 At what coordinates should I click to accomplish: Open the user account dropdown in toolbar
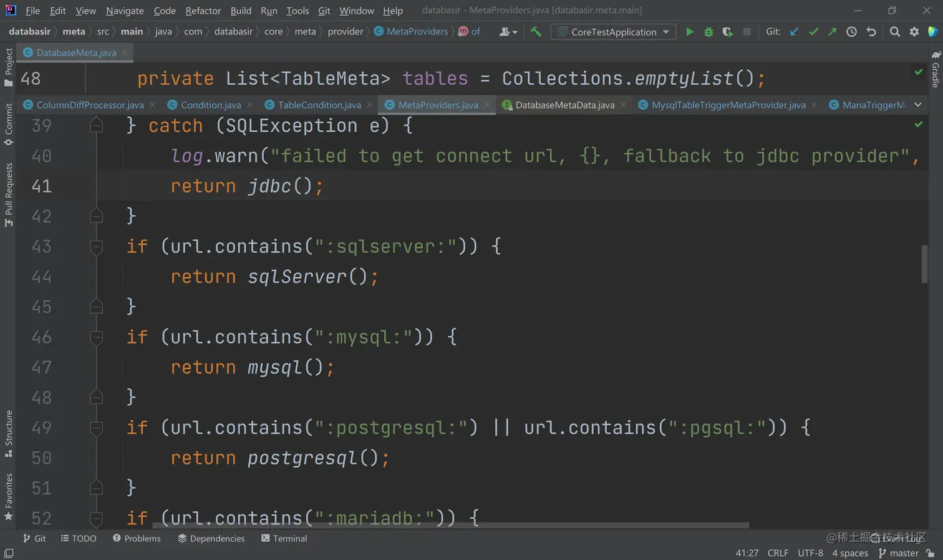(x=508, y=32)
